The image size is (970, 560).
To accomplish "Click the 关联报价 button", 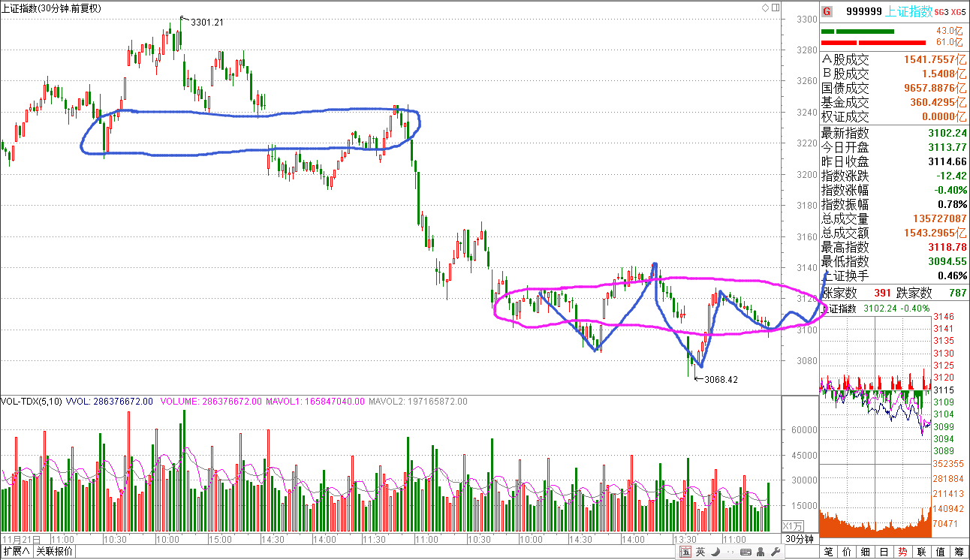I will click(x=54, y=552).
